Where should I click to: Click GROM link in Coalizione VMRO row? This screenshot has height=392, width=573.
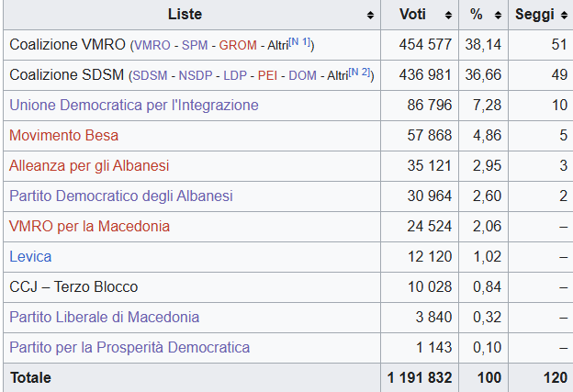237,45
